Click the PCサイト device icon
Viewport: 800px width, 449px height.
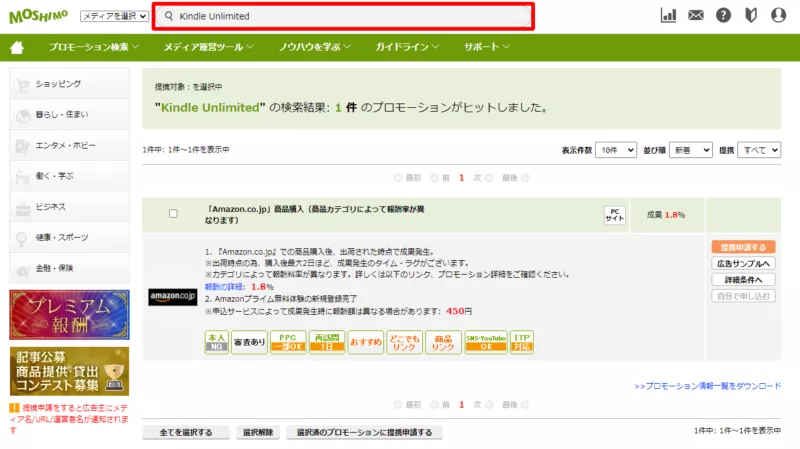tap(615, 215)
